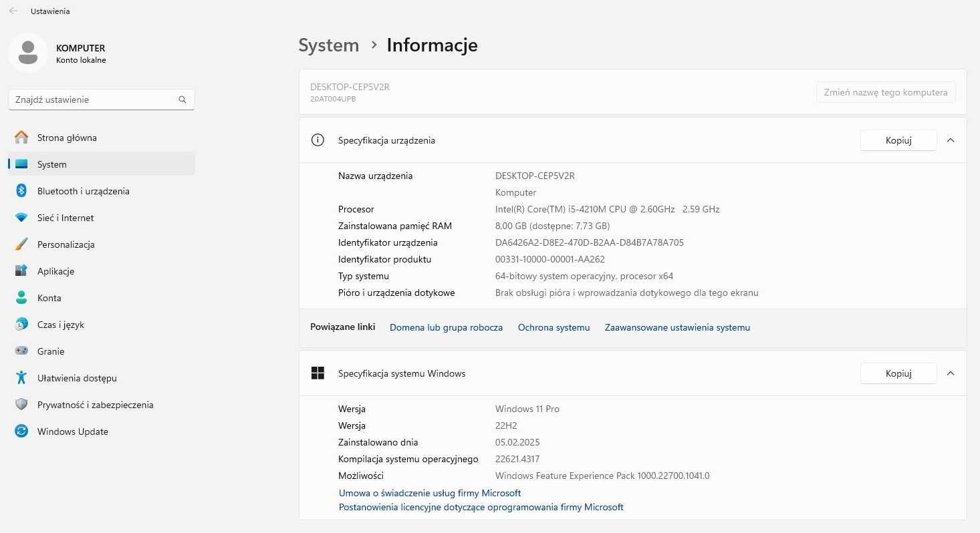Open Zaawansowane ustawienia systemu link
The height and width of the screenshot is (533, 980).
(677, 327)
